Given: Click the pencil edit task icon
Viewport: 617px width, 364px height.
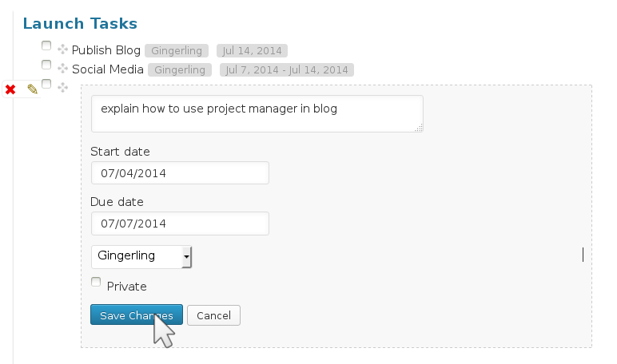Looking at the screenshot, I should pyautogui.click(x=32, y=89).
